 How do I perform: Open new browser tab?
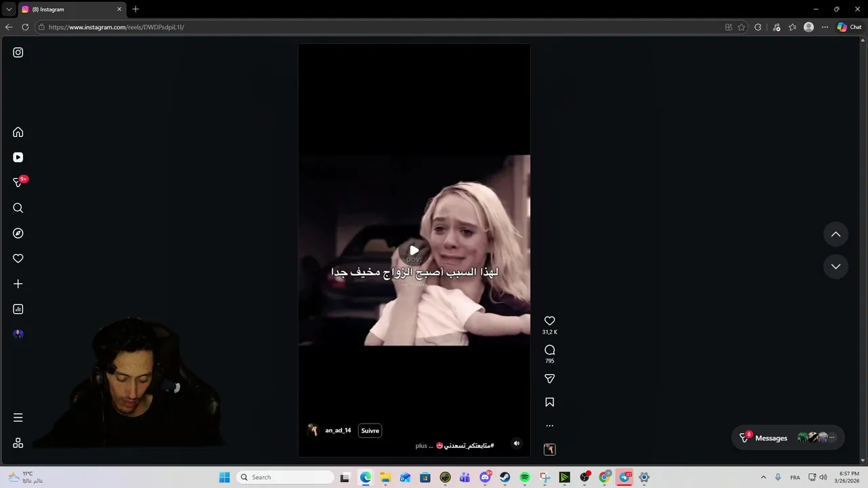pos(136,9)
